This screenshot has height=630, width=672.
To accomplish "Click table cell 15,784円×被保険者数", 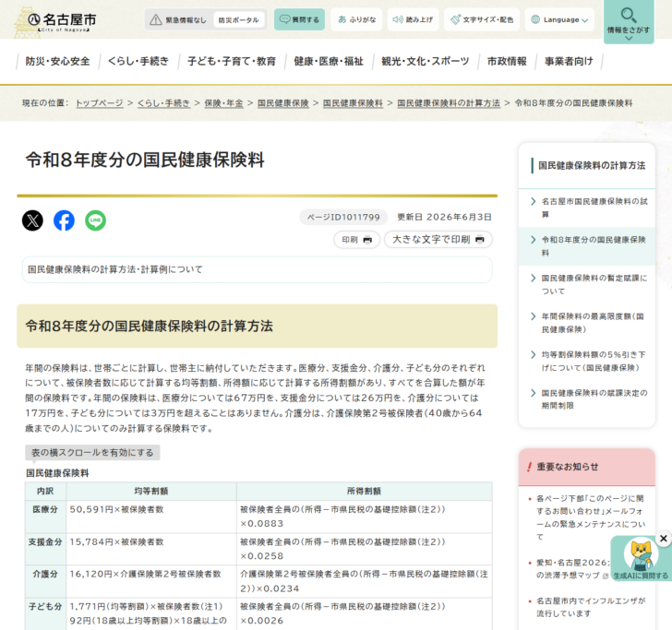I will pyautogui.click(x=150, y=549).
